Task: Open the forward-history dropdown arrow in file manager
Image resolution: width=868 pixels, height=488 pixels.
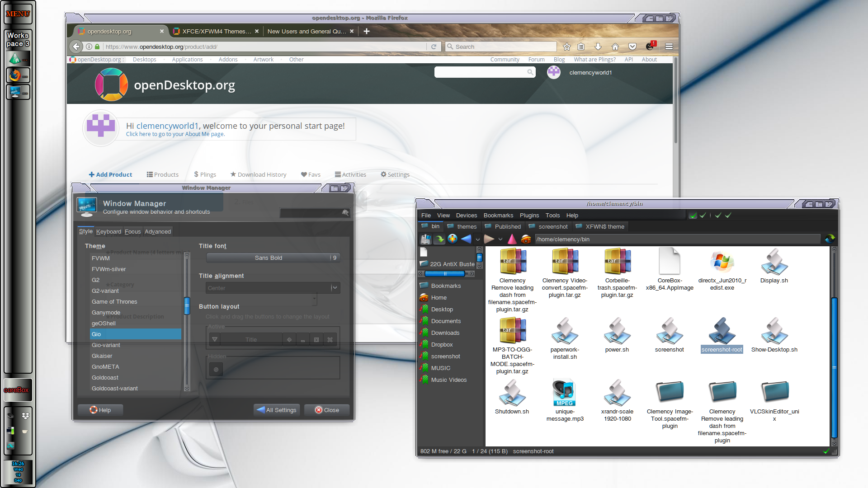Action: click(500, 239)
